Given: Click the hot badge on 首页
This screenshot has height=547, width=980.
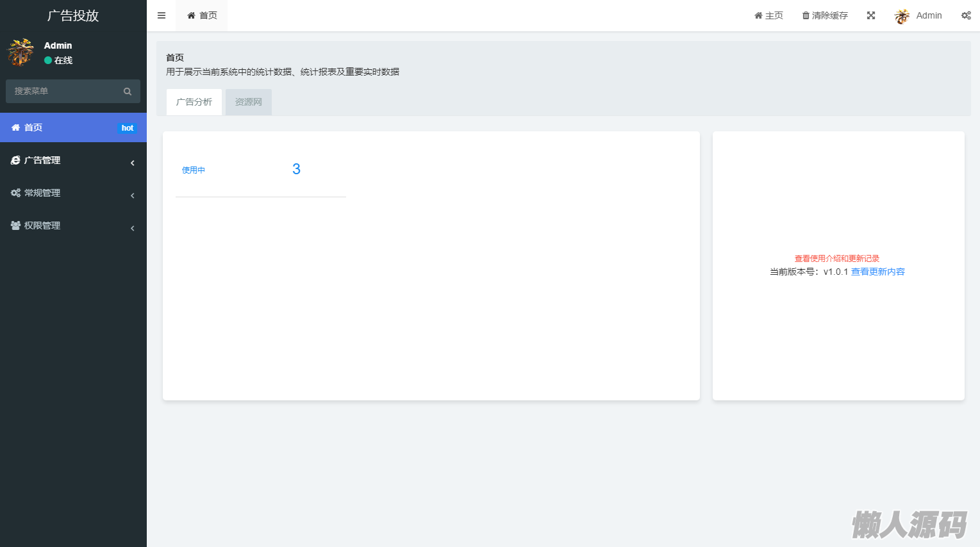Looking at the screenshot, I should click(x=128, y=128).
